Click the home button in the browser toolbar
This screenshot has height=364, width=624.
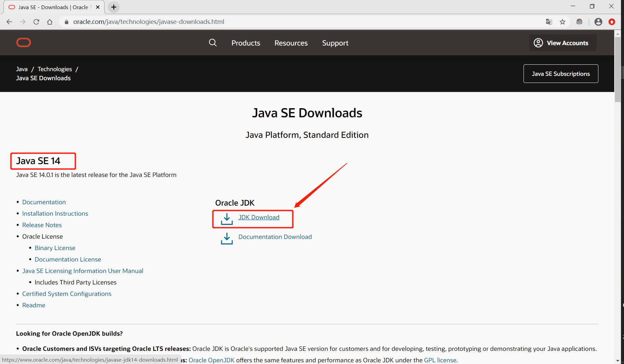50,22
